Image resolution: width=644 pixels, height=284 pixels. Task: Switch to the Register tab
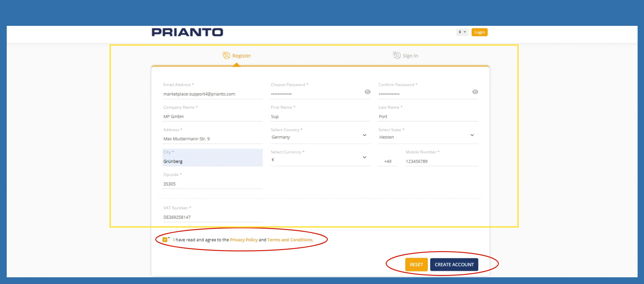(x=241, y=56)
